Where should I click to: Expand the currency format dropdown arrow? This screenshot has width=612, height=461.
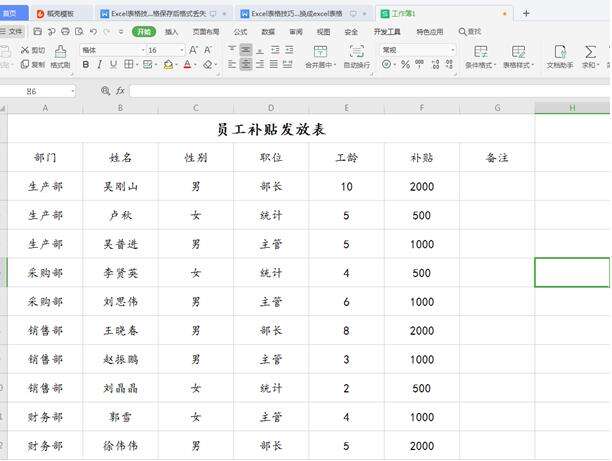tap(395, 65)
